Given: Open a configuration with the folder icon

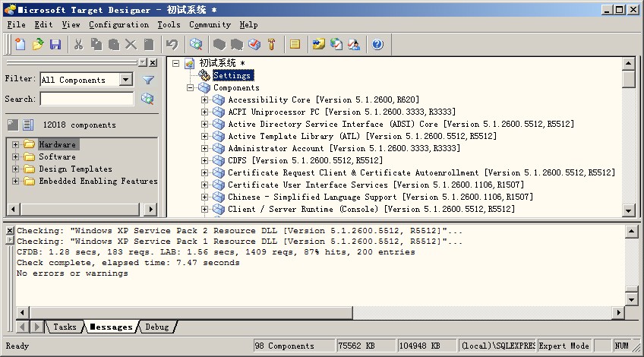Looking at the screenshot, I should coord(38,44).
